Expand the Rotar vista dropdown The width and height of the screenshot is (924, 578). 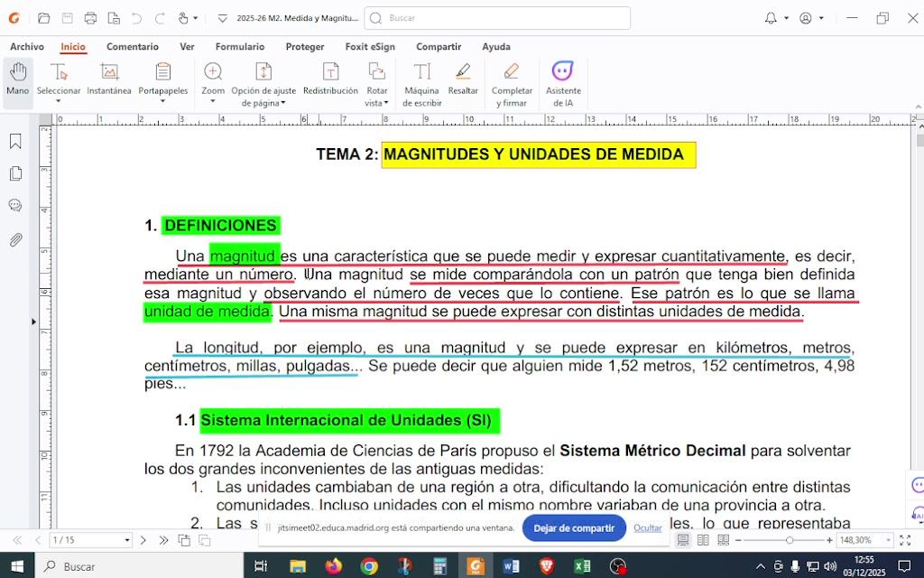(x=386, y=103)
